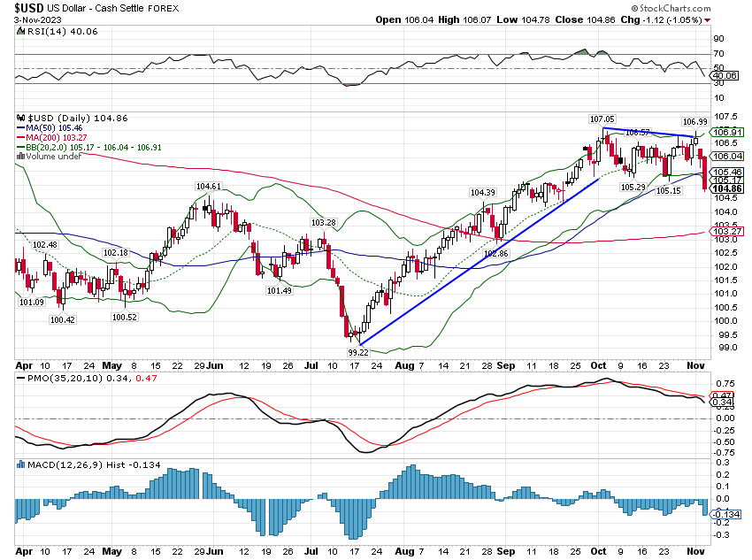
Task: Click the red 0.47 PMO signal tag
Action: (723, 396)
